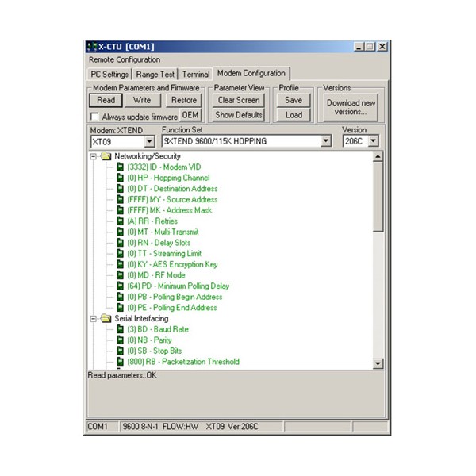
Task: Click the OEM button
Action: [x=190, y=115]
